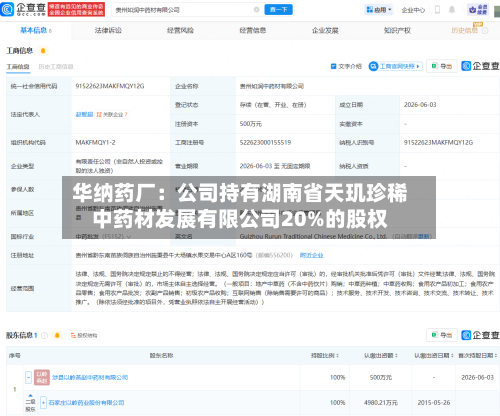Click info icon beside 历史信息 tab

pyautogui.click(x=485, y=31)
